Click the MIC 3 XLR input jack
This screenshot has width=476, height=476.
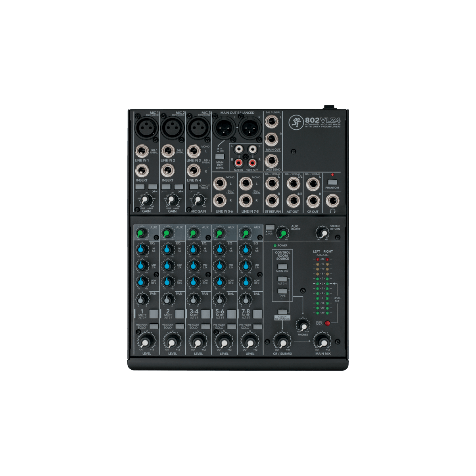pyautogui.click(x=199, y=129)
